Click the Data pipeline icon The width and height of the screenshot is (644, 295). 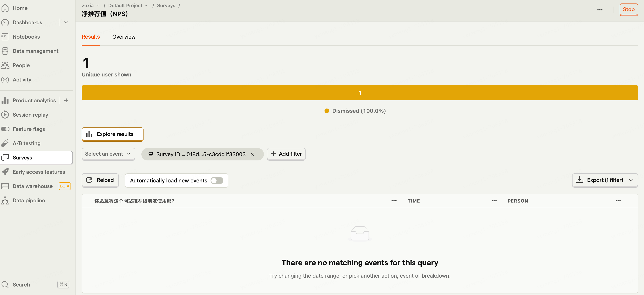click(5, 200)
